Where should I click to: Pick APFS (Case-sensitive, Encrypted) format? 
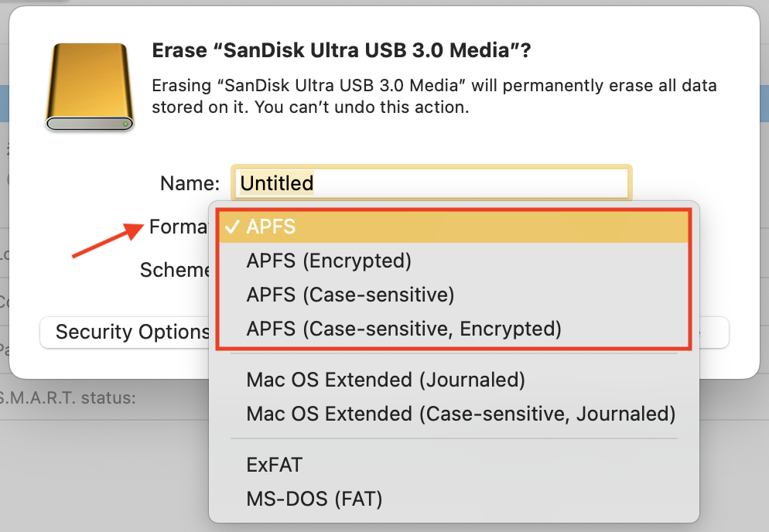click(x=403, y=329)
